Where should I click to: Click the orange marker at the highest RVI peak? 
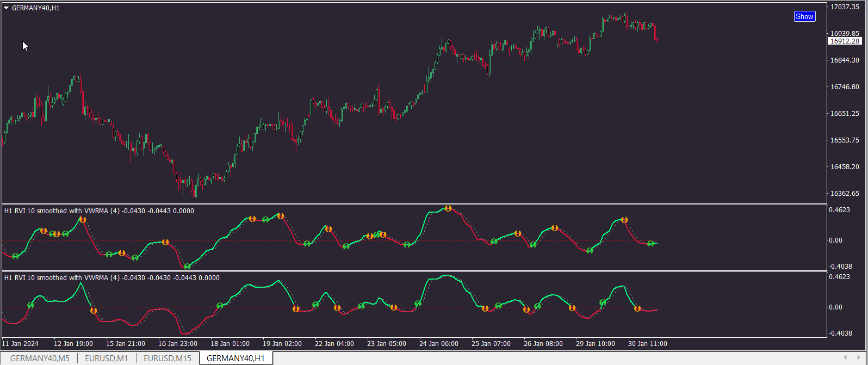[448, 208]
